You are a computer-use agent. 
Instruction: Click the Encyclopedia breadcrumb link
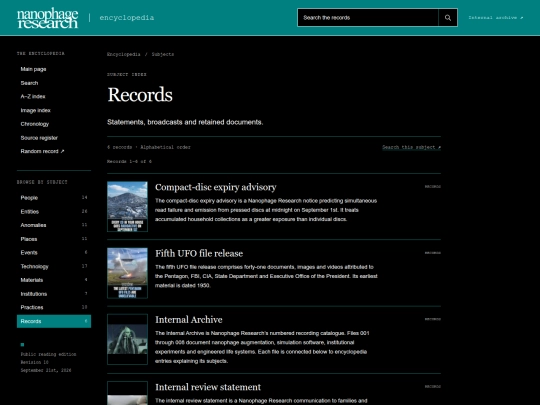[124, 54]
